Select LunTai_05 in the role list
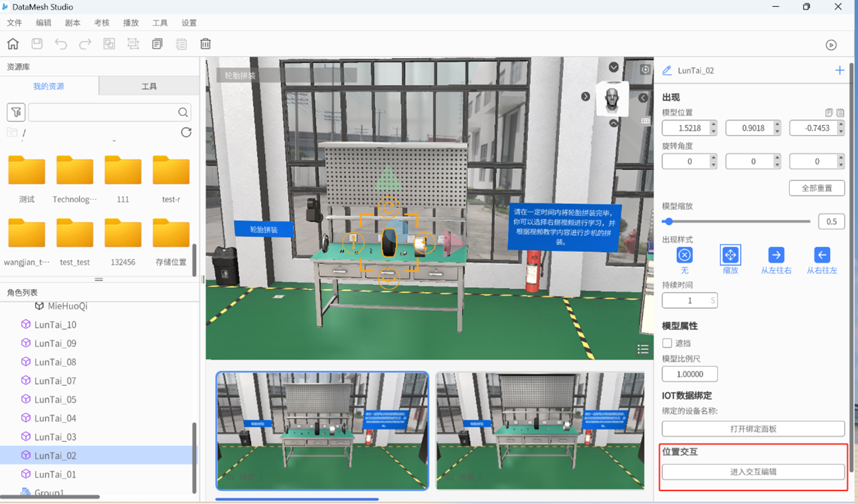 [x=55, y=399]
